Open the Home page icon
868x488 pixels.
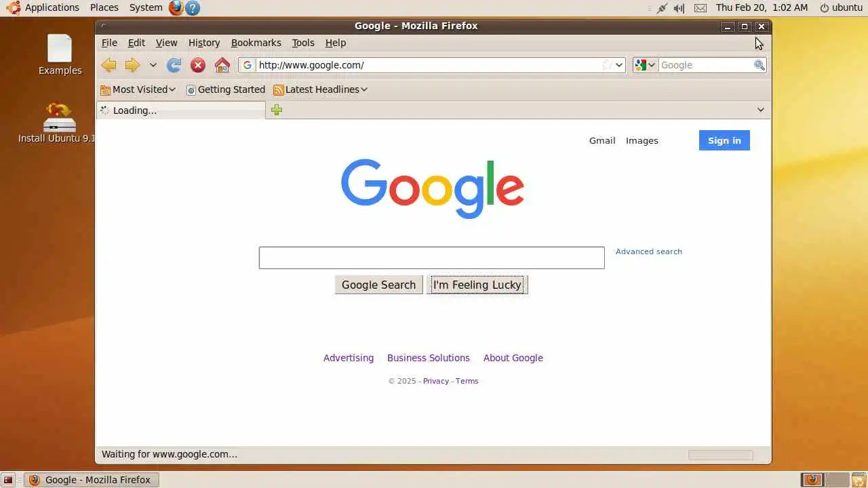[222, 65]
